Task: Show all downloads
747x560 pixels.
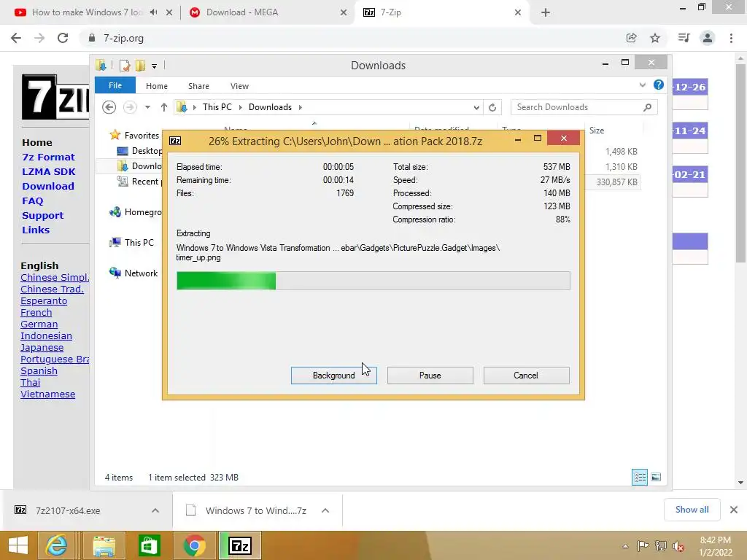Action: [x=692, y=510]
